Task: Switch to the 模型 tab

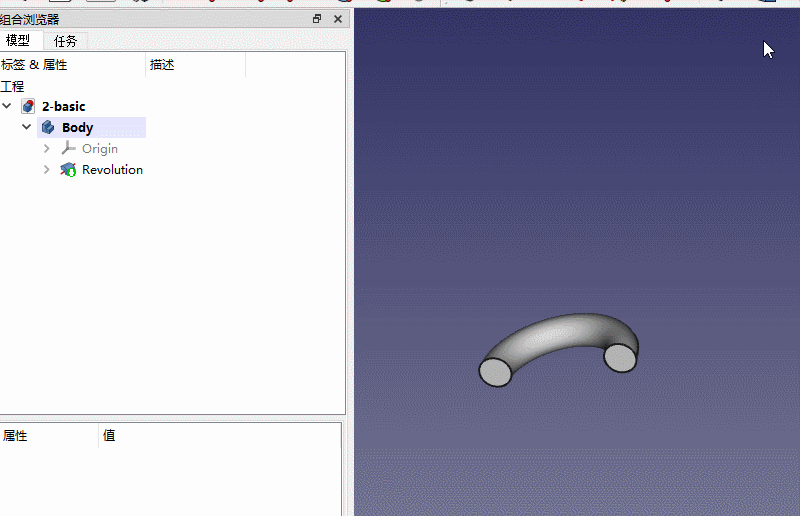Action: 18,41
